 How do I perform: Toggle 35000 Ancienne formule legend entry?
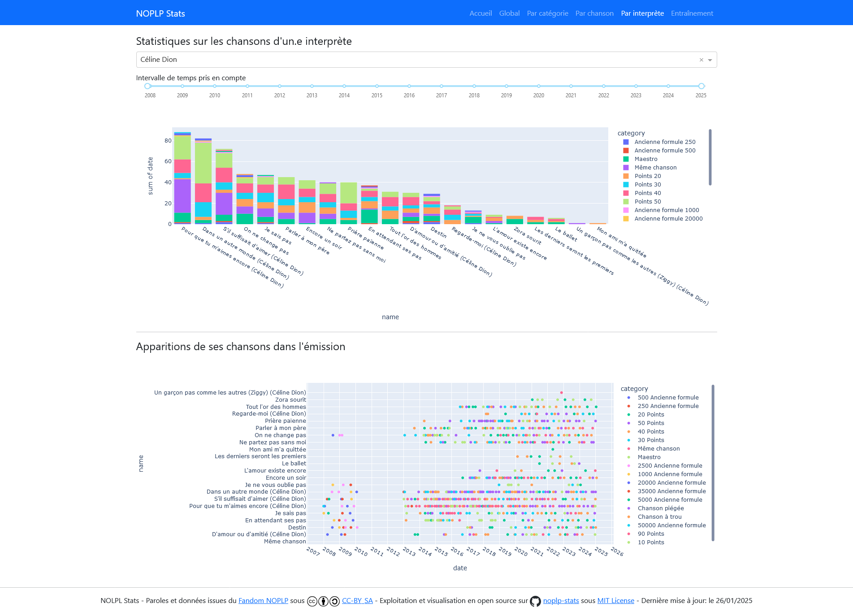[666, 491]
